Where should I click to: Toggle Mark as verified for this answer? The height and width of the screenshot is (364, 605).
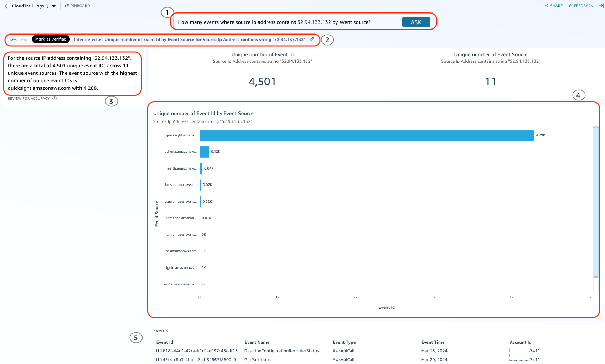(x=51, y=39)
